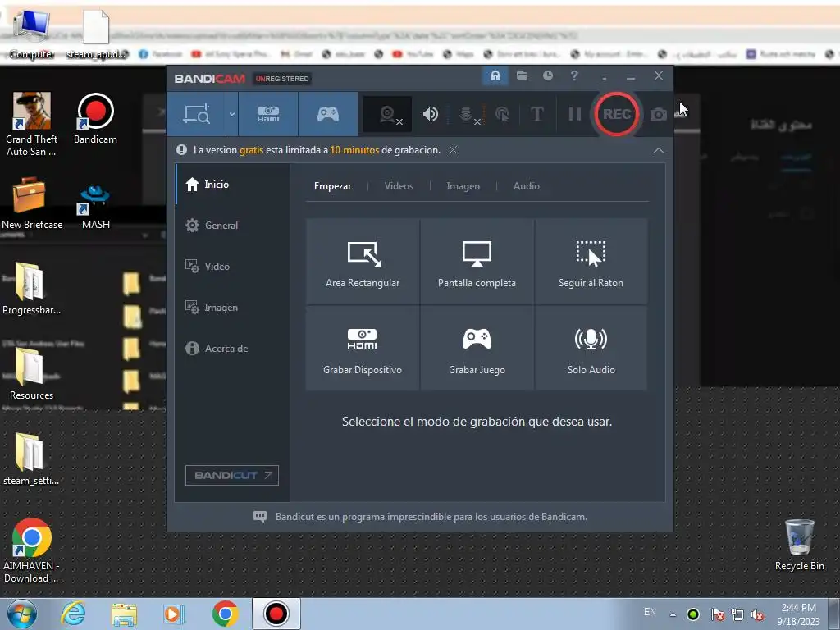
Task: Switch to HDMI device recording mode
Action: coord(268,114)
